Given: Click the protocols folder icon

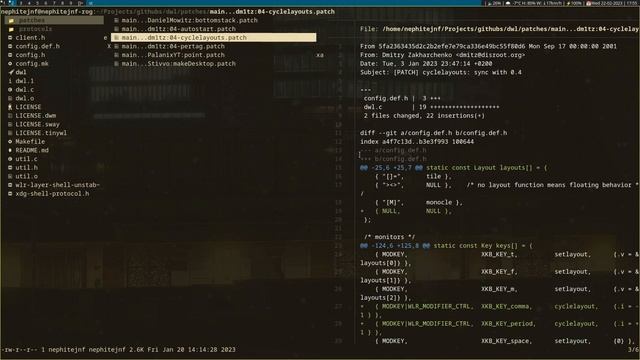Looking at the screenshot, I should coord(11,29).
